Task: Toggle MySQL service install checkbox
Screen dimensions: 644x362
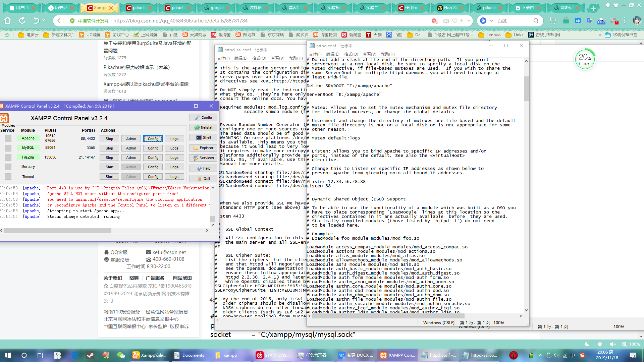Action: coord(8,148)
